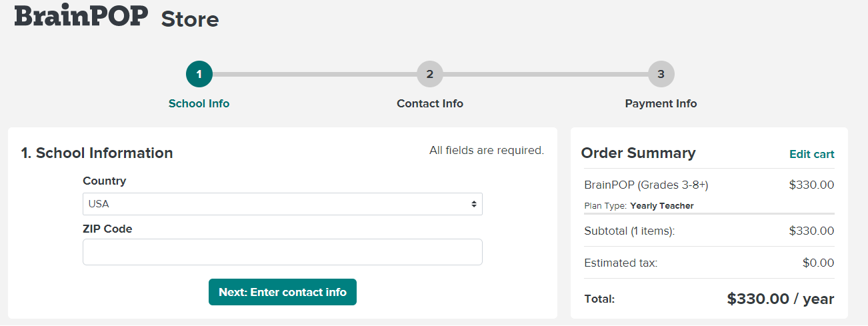Go to Payment Info step label

[x=661, y=103]
